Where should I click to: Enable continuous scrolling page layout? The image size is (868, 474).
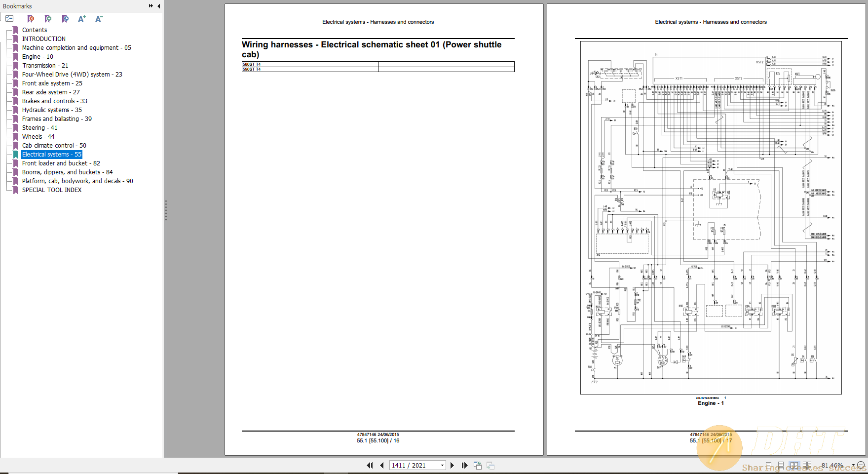pyautogui.click(x=781, y=465)
